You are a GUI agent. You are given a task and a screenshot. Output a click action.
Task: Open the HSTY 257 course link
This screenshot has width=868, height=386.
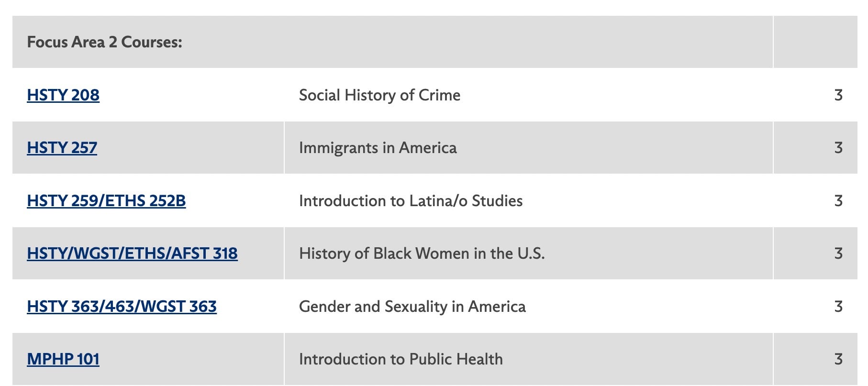[62, 148]
